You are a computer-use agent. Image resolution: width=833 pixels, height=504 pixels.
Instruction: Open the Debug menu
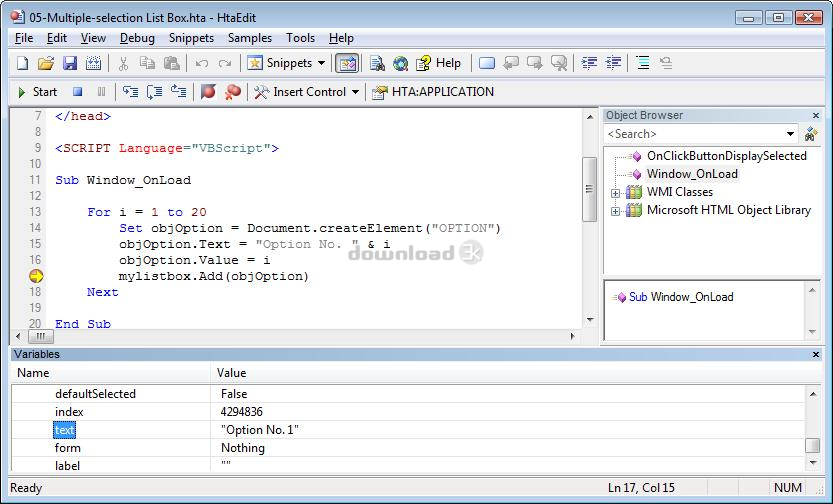(137, 38)
